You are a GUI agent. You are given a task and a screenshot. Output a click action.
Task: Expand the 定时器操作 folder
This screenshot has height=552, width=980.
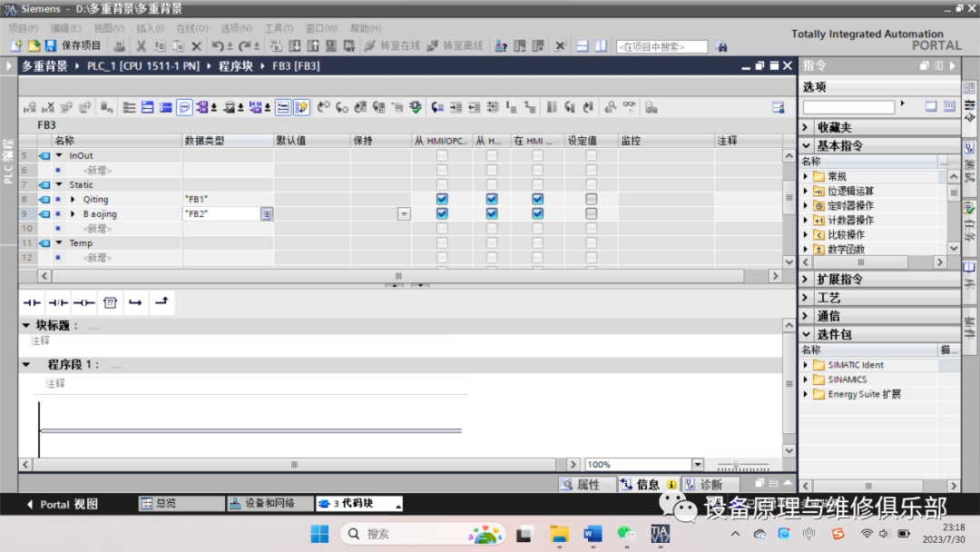806,205
